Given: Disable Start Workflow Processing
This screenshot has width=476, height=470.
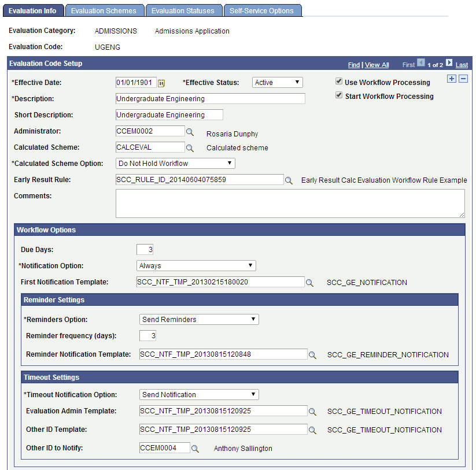Looking at the screenshot, I should point(338,96).
